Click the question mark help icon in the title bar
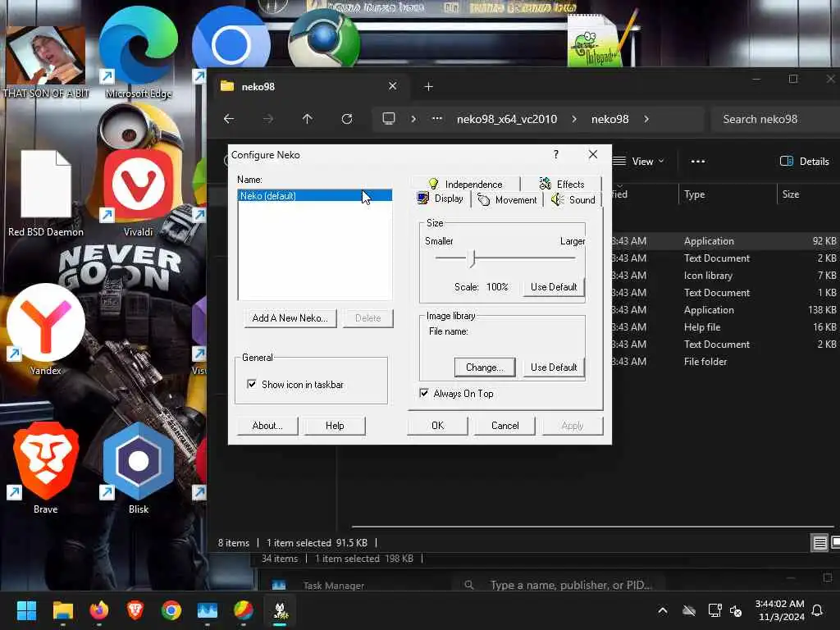 click(x=556, y=154)
